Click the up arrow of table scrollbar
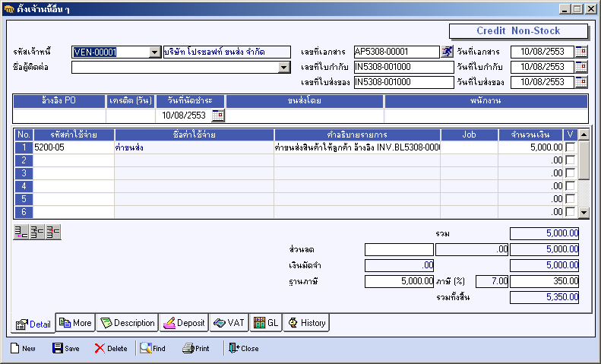 pyautogui.click(x=584, y=135)
